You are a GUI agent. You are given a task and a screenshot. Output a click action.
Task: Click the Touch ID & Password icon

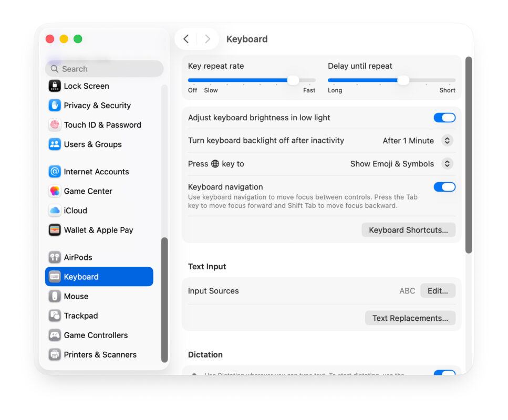(x=55, y=124)
